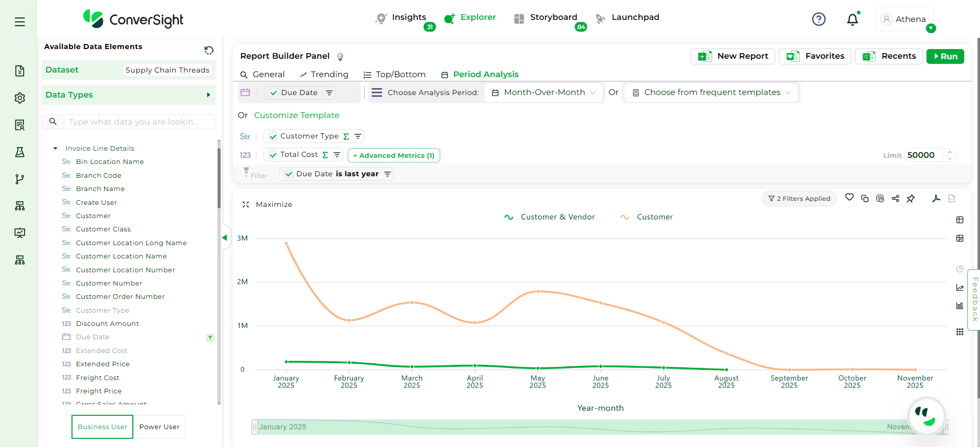The width and height of the screenshot is (980, 447).
Task: Open Choose from frequent templates dropdown
Action: pos(711,92)
